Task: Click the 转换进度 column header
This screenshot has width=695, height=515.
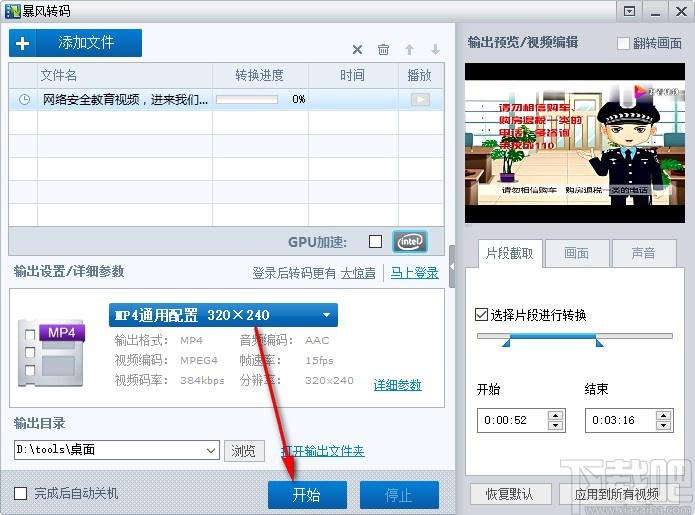Action: [x=260, y=75]
